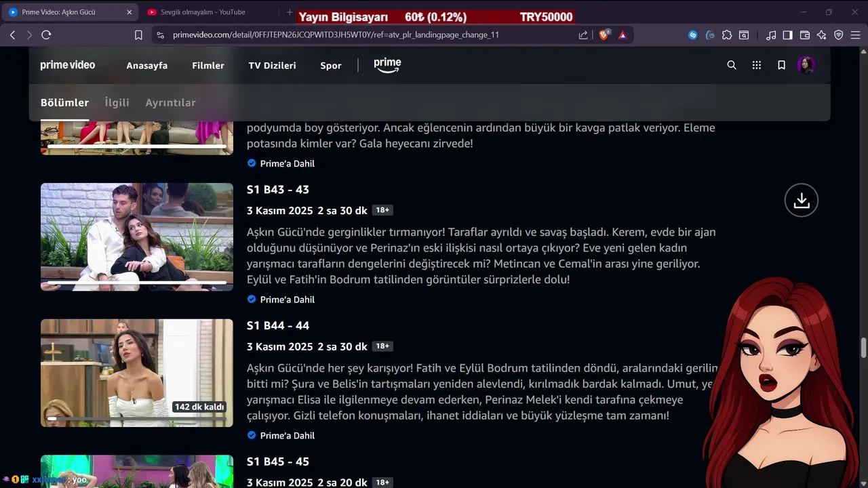The height and width of the screenshot is (488, 868).
Task: Click the 18+ rating badge for S1 B44
Action: [382, 346]
